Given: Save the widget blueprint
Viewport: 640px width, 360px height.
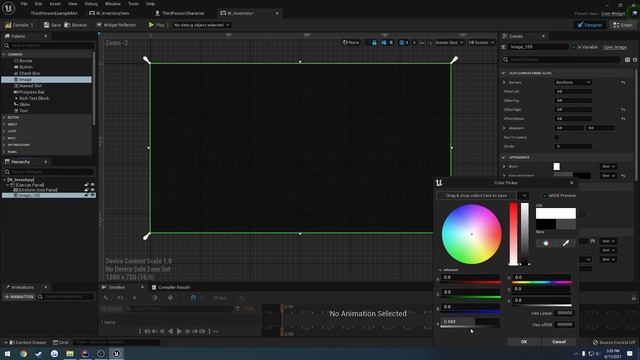Looking at the screenshot, I should pyautogui.click(x=52, y=25).
